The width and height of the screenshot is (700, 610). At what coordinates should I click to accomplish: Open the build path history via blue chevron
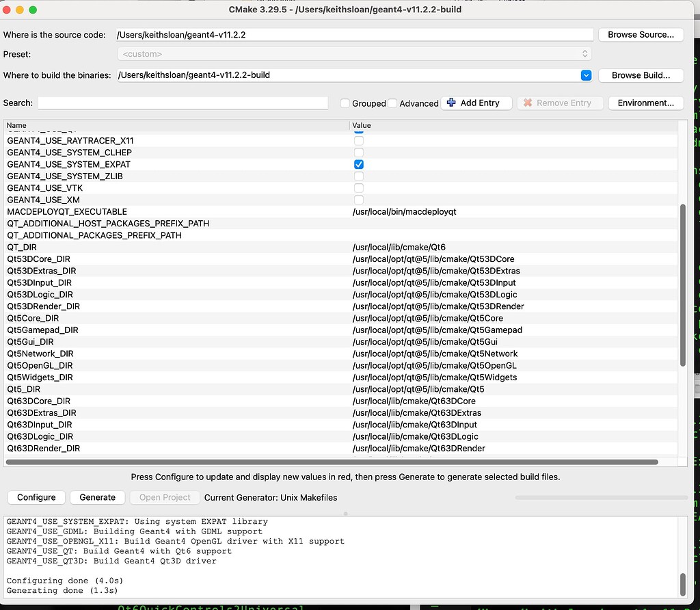coord(587,75)
